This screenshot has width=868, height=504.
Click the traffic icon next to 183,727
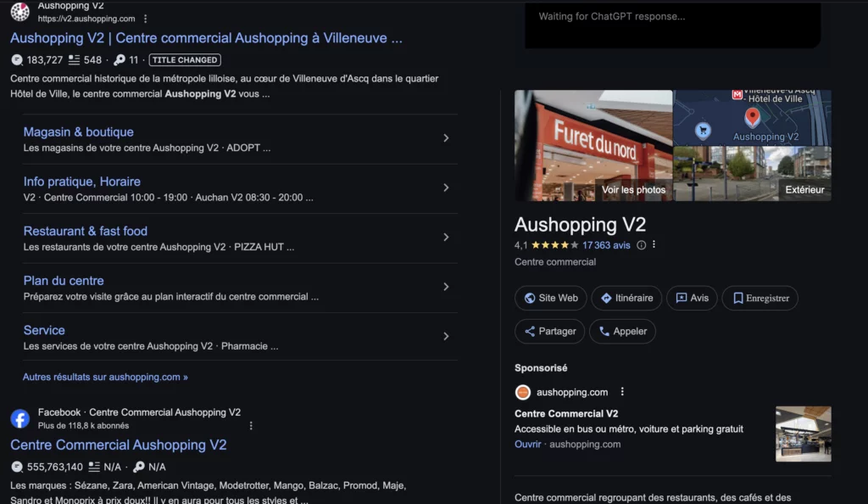[17, 59]
